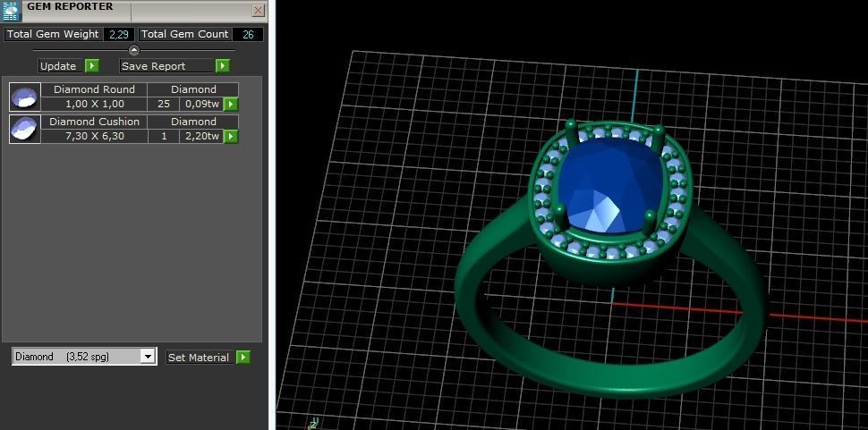
Task: Click green arrow beside Set Material
Action: click(243, 357)
